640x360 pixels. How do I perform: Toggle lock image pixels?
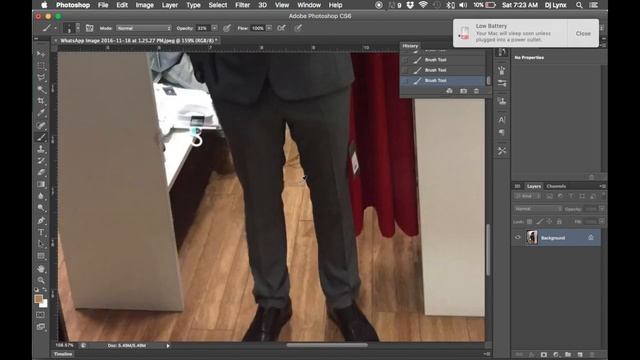tap(540, 222)
